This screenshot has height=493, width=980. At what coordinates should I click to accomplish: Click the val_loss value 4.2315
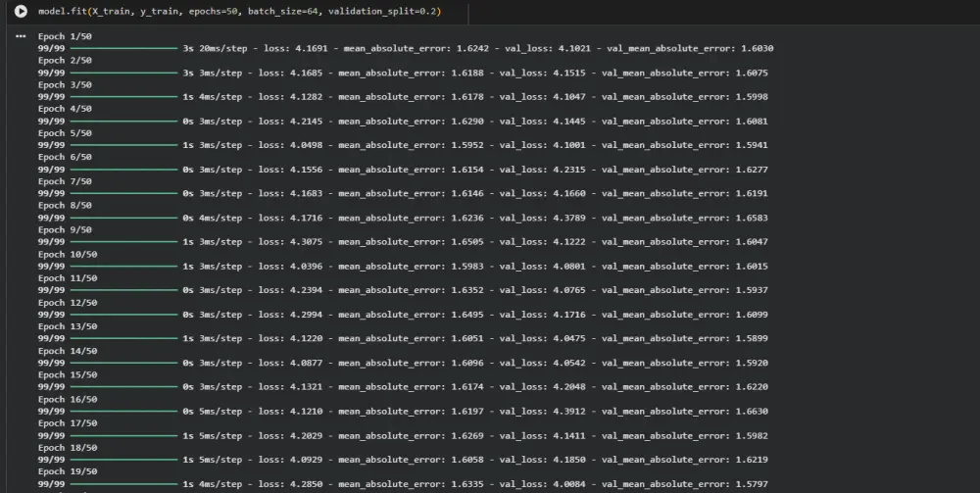pyautogui.click(x=569, y=170)
